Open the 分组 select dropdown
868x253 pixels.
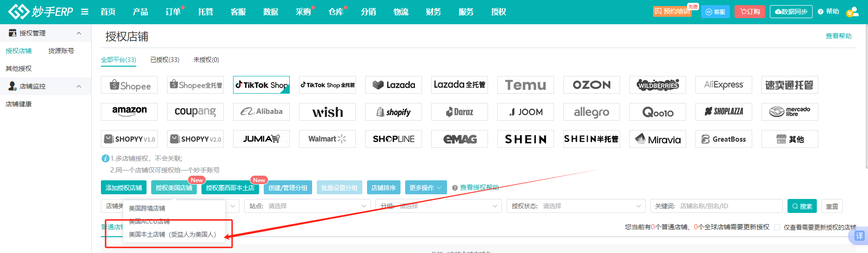click(439, 206)
